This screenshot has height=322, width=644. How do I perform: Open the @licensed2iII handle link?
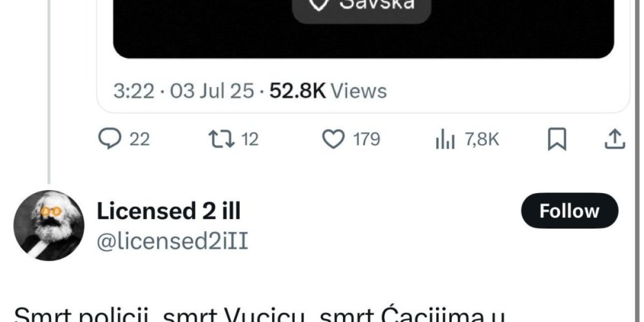click(172, 241)
